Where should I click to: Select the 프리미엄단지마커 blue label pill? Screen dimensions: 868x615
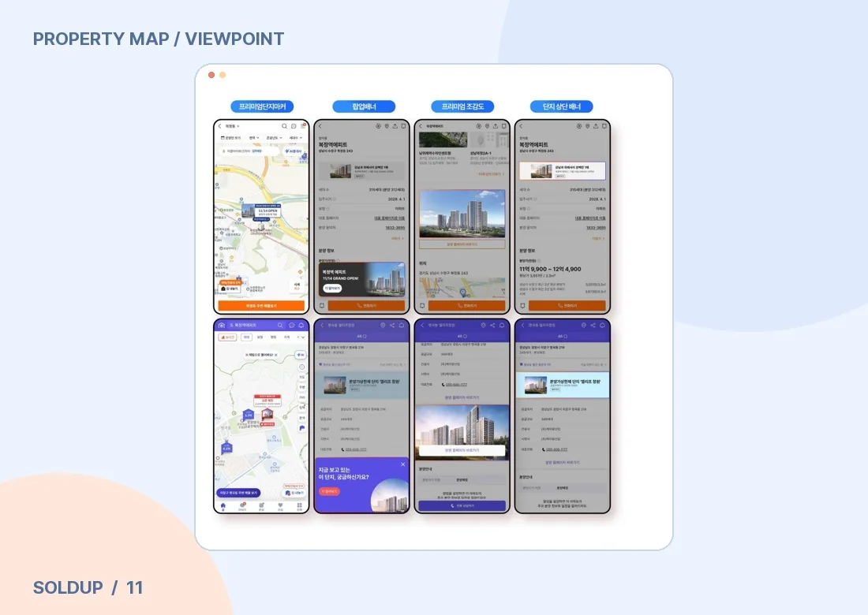[263, 106]
